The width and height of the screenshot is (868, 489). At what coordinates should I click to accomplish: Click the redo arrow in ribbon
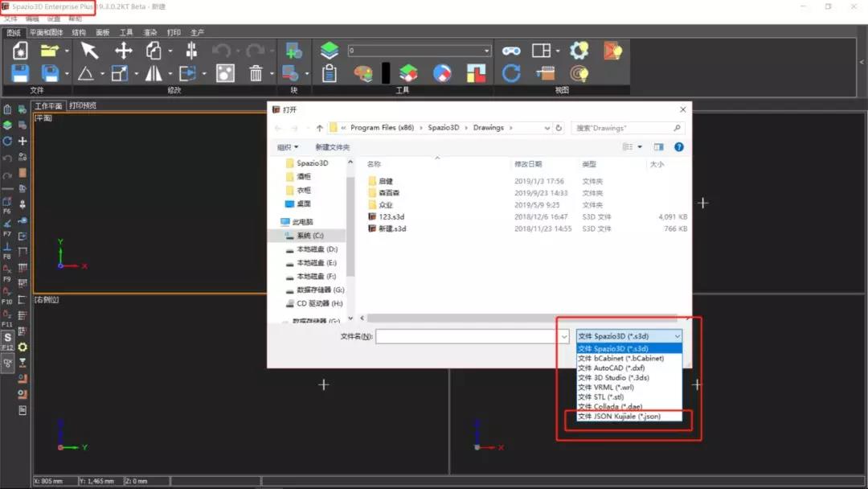[256, 51]
